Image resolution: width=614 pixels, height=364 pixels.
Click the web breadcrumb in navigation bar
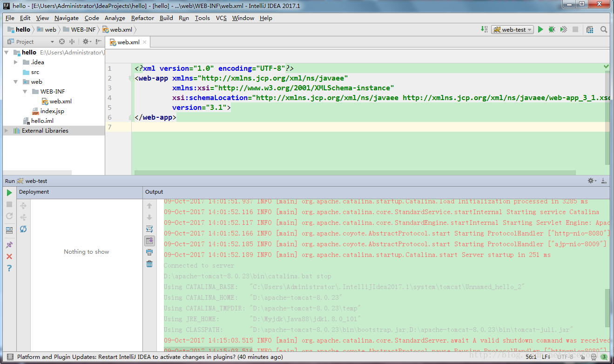click(x=47, y=29)
